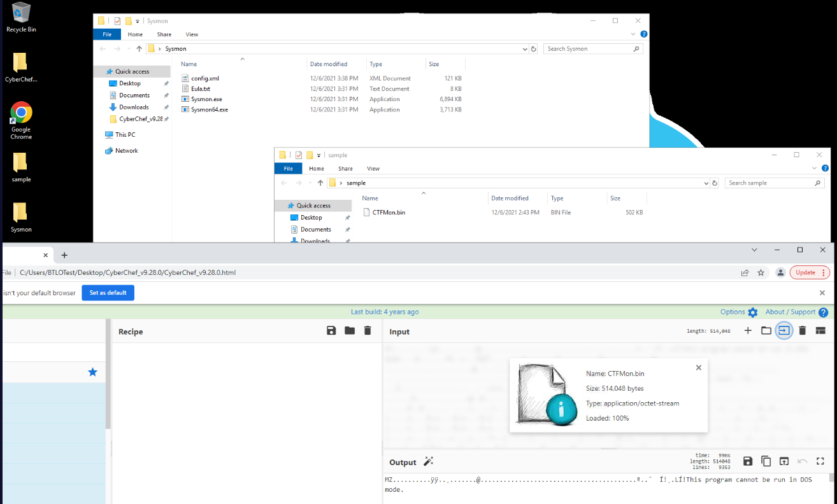Open the View tab in sample window
Screen dimensions: 837x504
click(x=373, y=169)
